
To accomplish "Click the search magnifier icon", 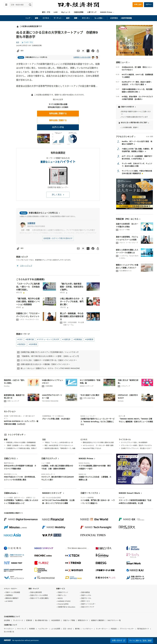I will pyautogui.click(x=30, y=5).
